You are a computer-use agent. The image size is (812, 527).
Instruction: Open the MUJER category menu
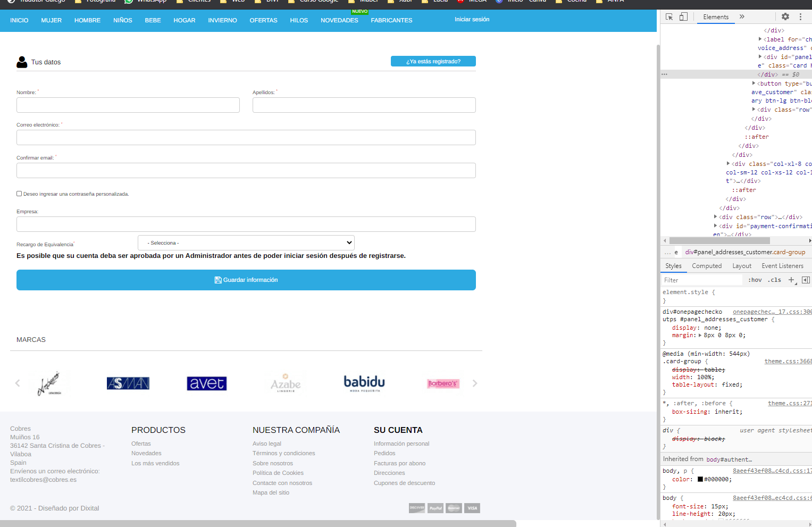(x=52, y=20)
